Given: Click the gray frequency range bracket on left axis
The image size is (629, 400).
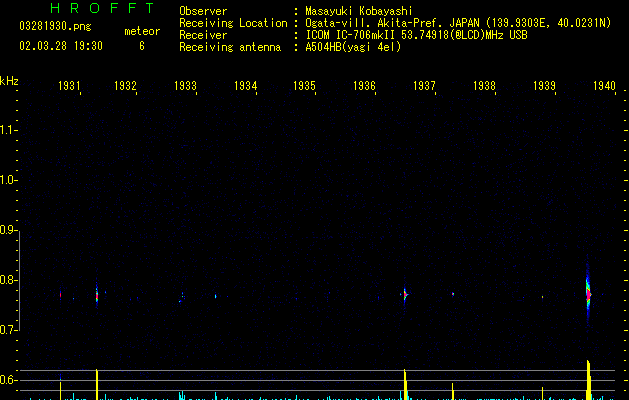Looking at the screenshot, I should pyautogui.click(x=19, y=281).
